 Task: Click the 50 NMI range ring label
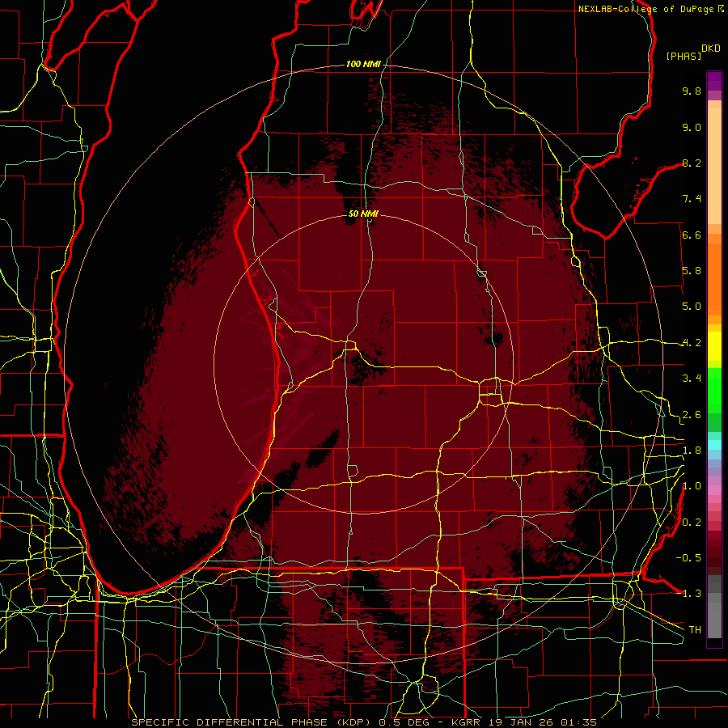(x=363, y=214)
